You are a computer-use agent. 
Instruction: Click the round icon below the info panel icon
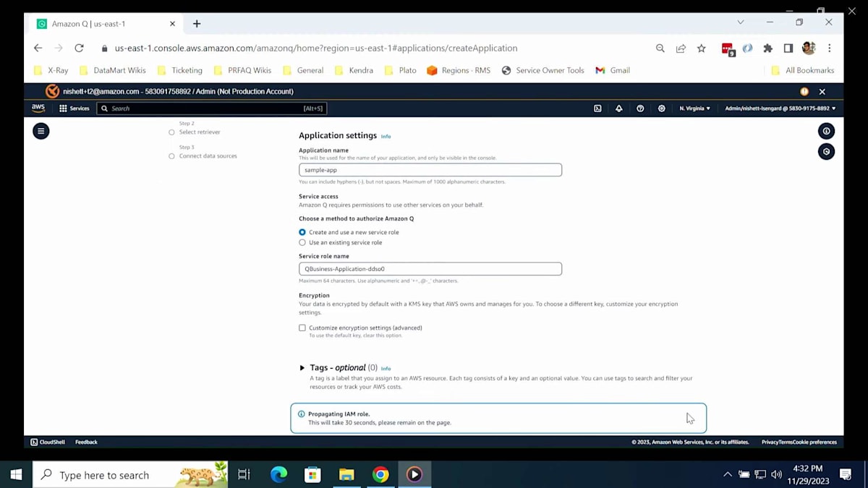(x=826, y=151)
